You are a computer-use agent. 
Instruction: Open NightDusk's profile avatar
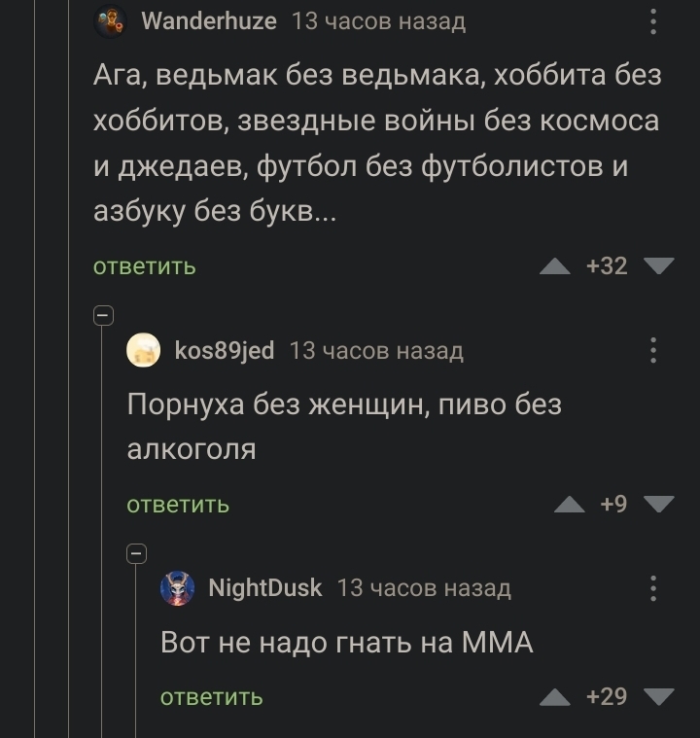pos(177,588)
